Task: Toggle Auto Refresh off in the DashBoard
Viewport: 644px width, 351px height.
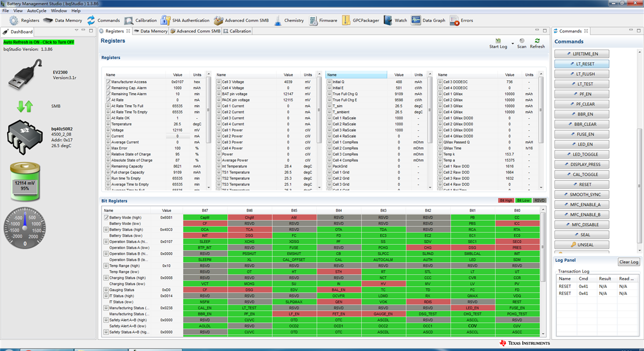Action: pos(39,42)
